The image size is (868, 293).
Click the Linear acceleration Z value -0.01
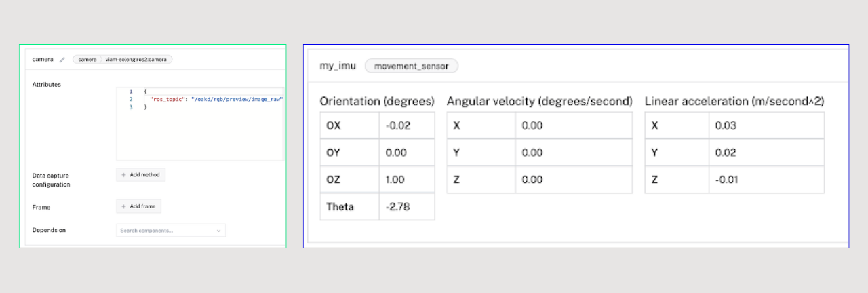(766, 180)
